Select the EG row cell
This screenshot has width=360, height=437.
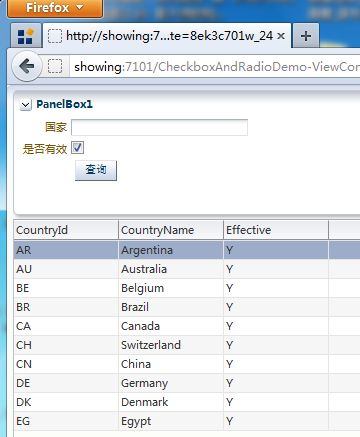(x=66, y=421)
